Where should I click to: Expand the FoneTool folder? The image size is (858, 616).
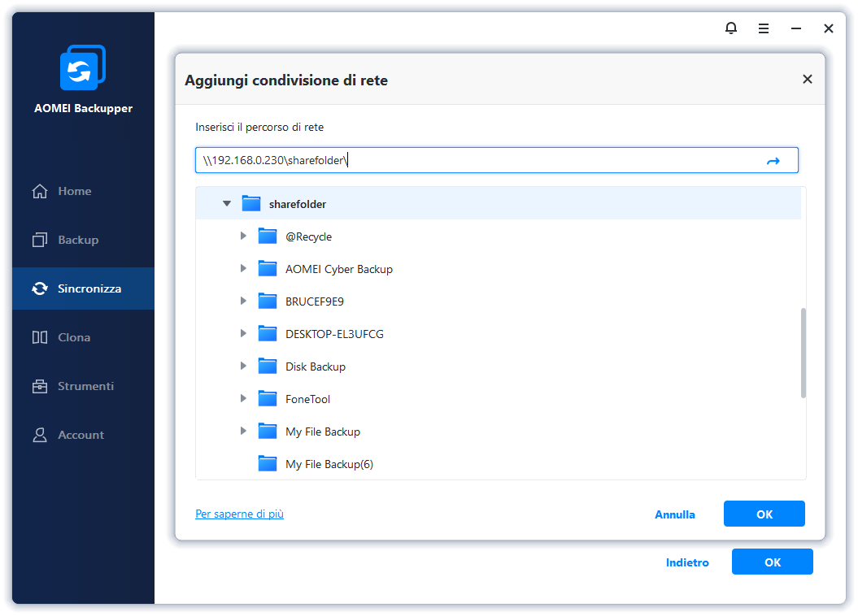[x=243, y=398]
